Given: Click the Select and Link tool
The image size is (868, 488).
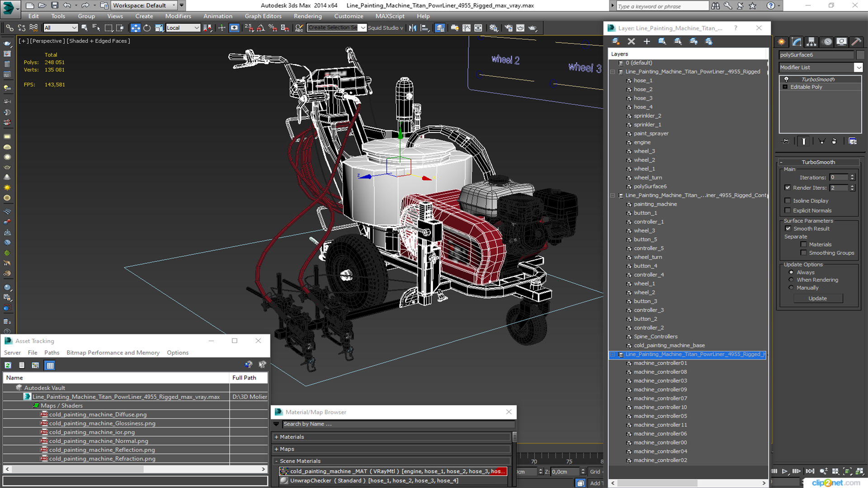Looking at the screenshot, I should (x=9, y=28).
